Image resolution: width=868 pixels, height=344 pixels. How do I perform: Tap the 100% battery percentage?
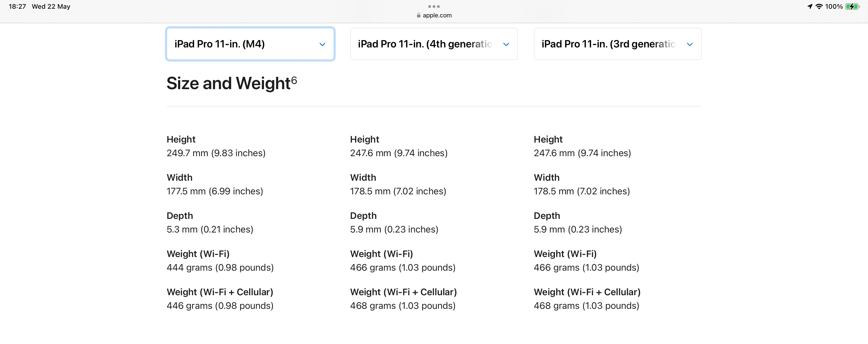coord(834,6)
